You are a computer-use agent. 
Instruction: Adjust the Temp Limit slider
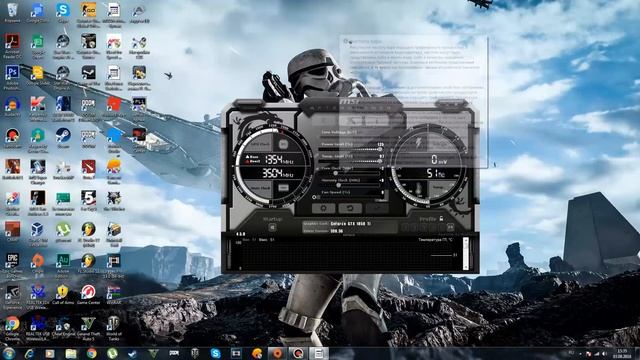(352, 161)
